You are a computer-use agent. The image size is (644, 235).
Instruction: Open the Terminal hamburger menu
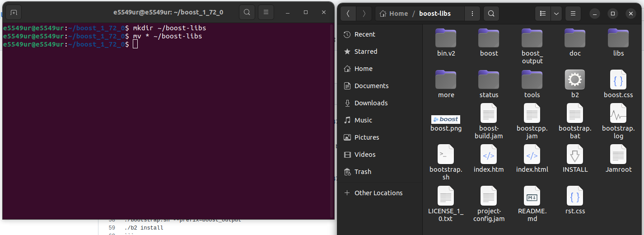[266, 12]
